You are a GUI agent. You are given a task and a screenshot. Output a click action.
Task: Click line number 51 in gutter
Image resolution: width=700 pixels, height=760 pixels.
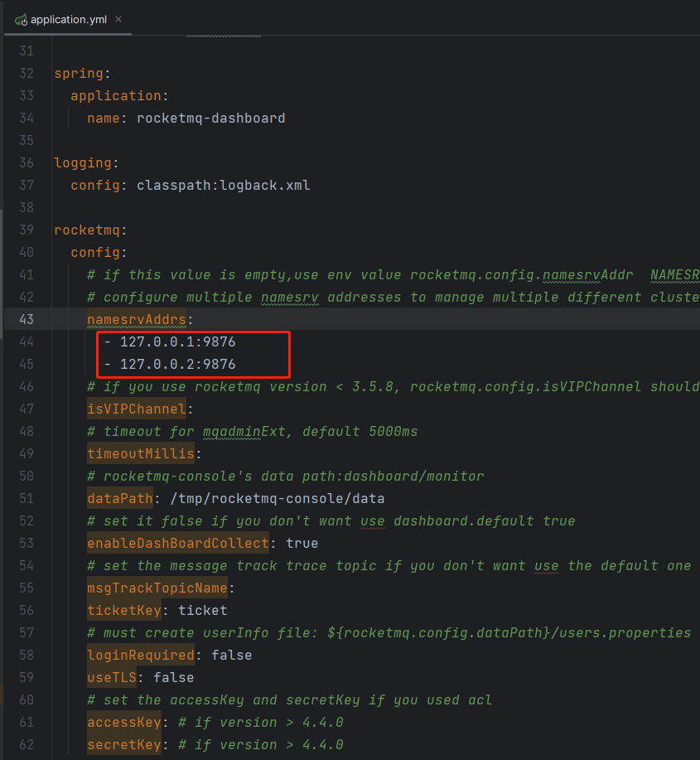coord(27,499)
